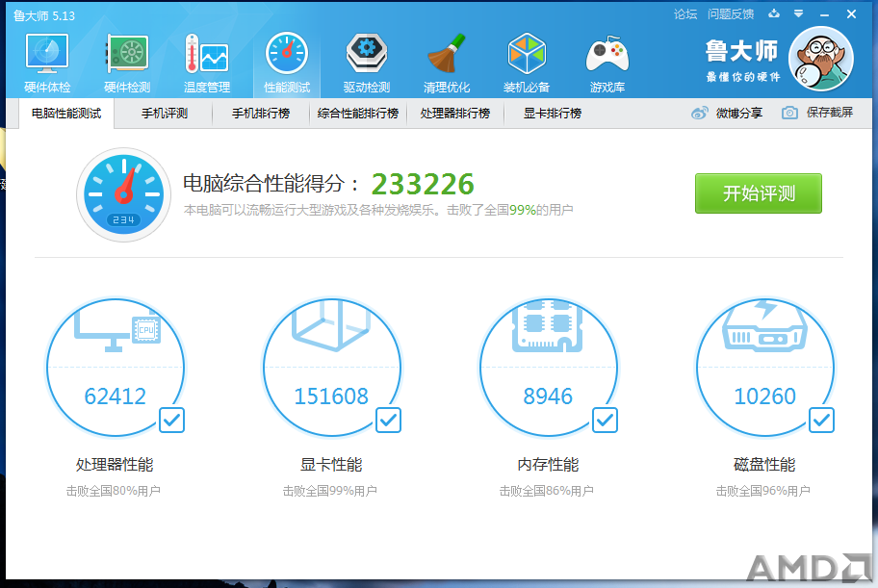
Task: Switch to 处理器排行榜 tab
Action: coord(455,114)
